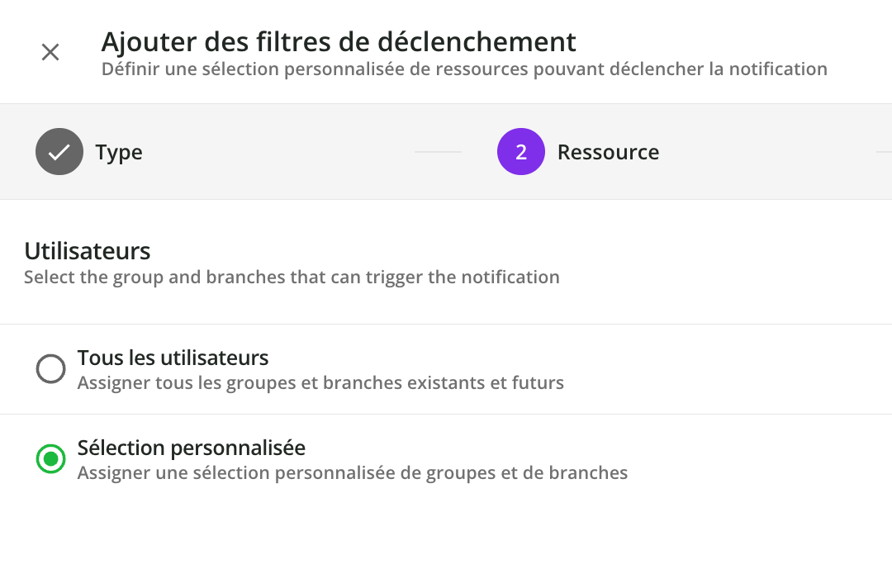Click the Utilisateurs section heading
Screen dimensions: 892x588
(x=88, y=251)
